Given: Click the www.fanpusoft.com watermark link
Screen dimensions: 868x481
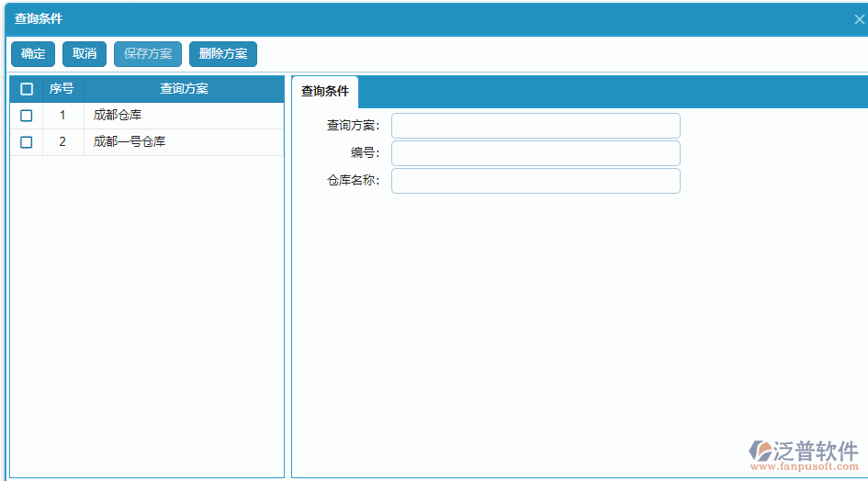Looking at the screenshot, I should 805,467.
